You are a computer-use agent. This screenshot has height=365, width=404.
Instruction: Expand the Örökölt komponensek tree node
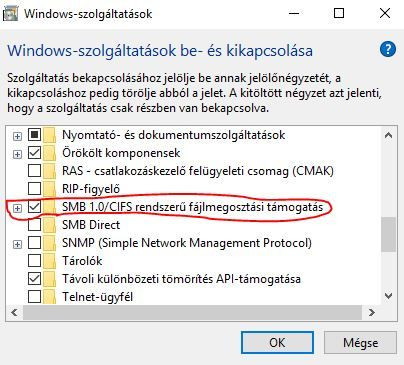tap(17, 154)
